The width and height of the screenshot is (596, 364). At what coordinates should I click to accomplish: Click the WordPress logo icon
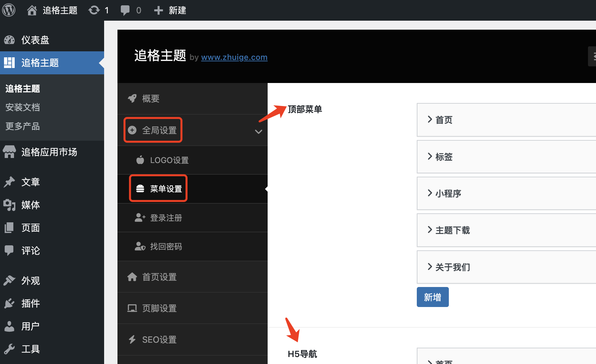click(9, 10)
